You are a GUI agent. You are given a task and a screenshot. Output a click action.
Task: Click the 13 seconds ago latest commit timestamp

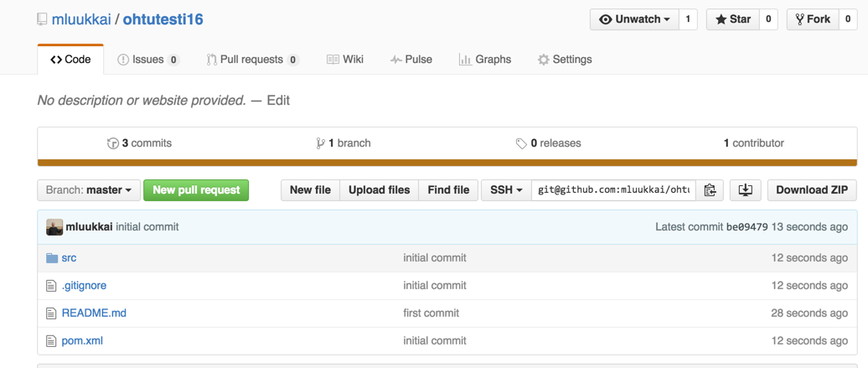pos(809,226)
